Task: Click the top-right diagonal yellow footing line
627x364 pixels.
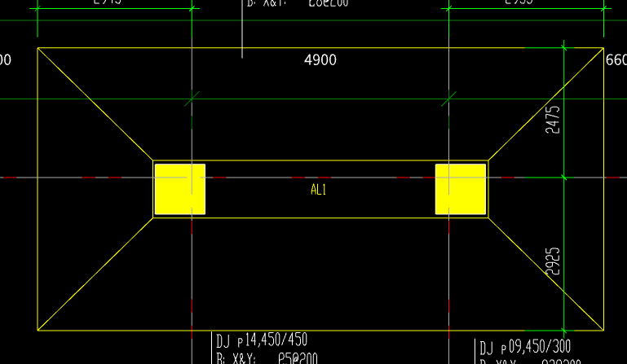Action: tap(546, 104)
